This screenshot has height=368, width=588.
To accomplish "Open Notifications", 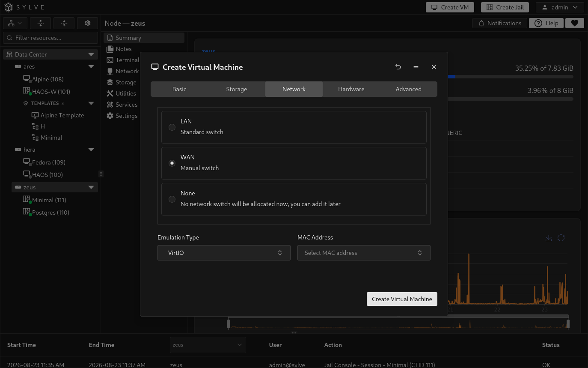I will [x=499, y=23].
